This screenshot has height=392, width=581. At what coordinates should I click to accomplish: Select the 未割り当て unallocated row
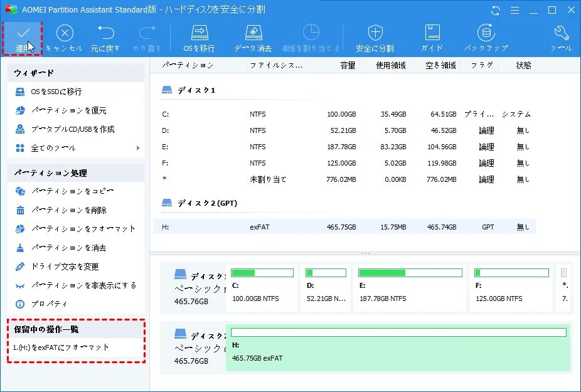pyautogui.click(x=344, y=179)
